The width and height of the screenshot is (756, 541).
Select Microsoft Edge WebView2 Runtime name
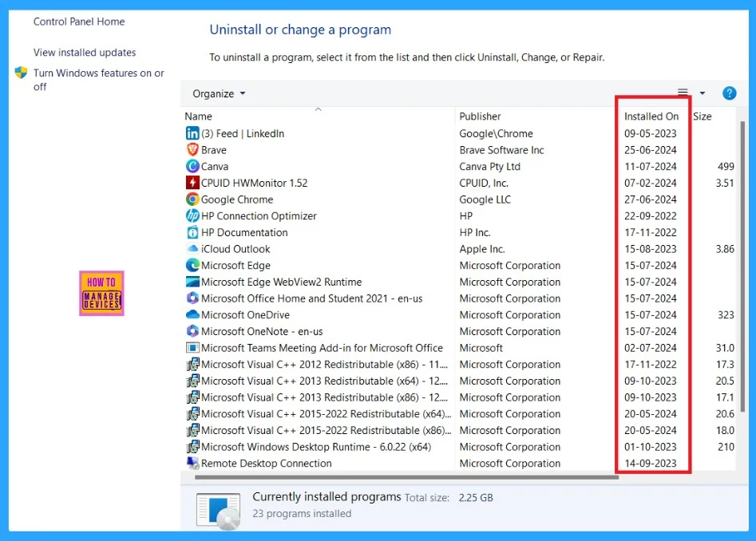[281, 282]
